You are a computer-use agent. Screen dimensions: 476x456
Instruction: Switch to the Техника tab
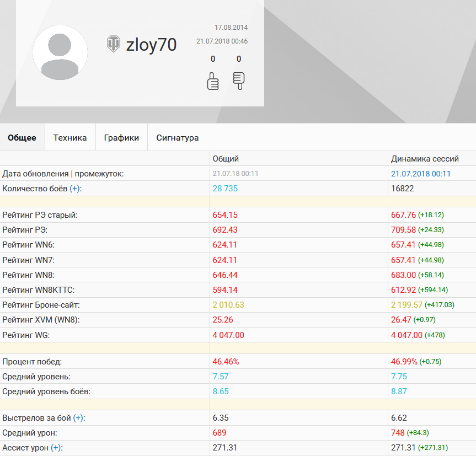pos(70,137)
